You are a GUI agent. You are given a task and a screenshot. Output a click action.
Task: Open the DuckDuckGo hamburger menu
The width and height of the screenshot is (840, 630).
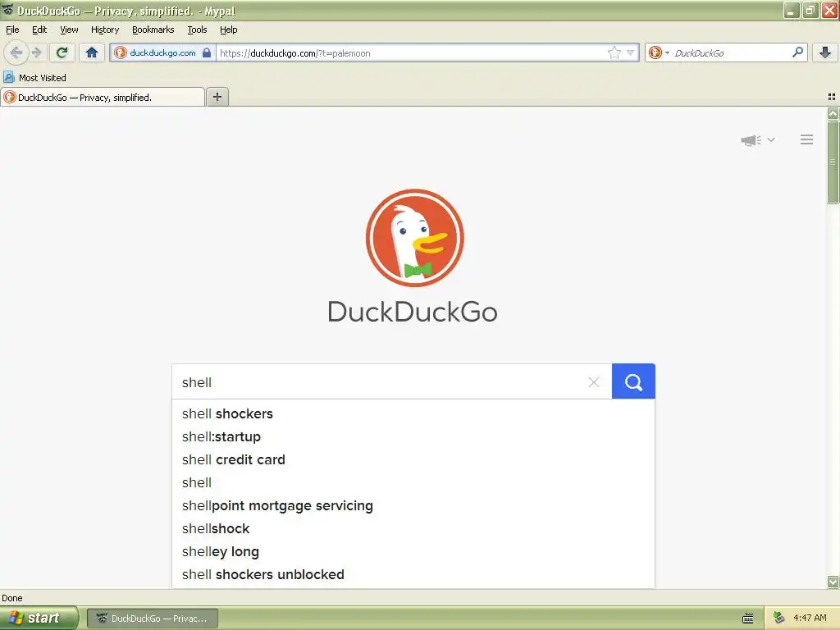(806, 139)
